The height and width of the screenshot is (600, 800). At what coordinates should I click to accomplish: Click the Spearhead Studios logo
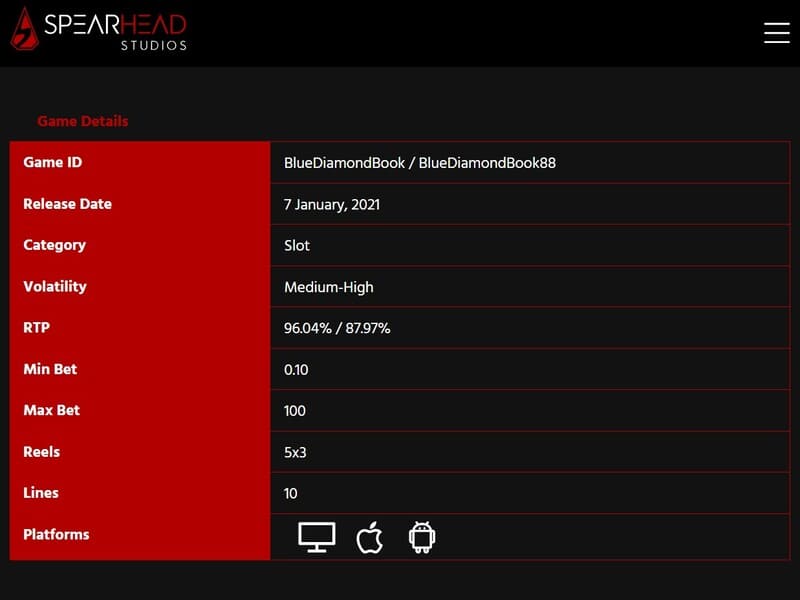click(99, 29)
